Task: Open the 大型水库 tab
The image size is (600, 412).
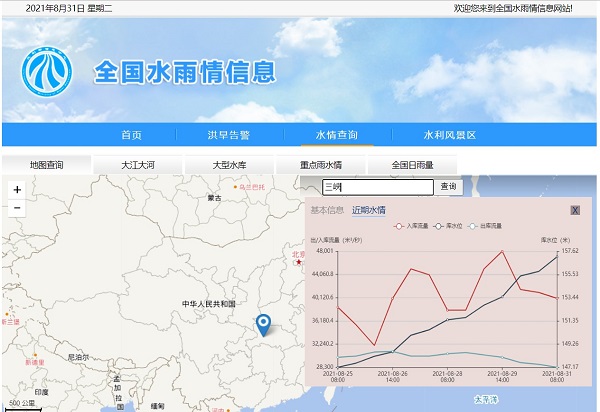Action: pyautogui.click(x=230, y=165)
